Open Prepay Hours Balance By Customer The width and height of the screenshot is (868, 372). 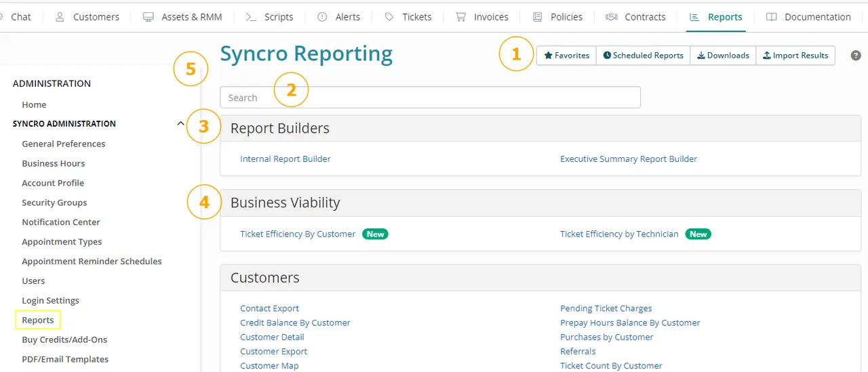tap(630, 323)
